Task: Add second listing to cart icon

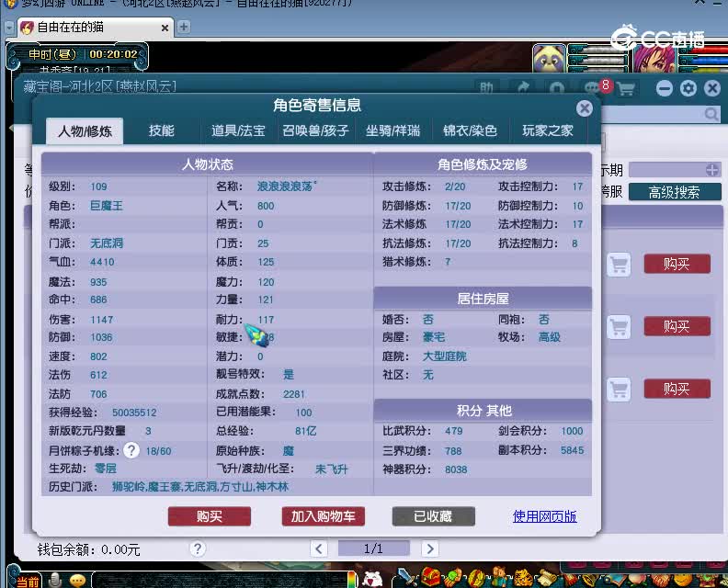Action: 619,327
